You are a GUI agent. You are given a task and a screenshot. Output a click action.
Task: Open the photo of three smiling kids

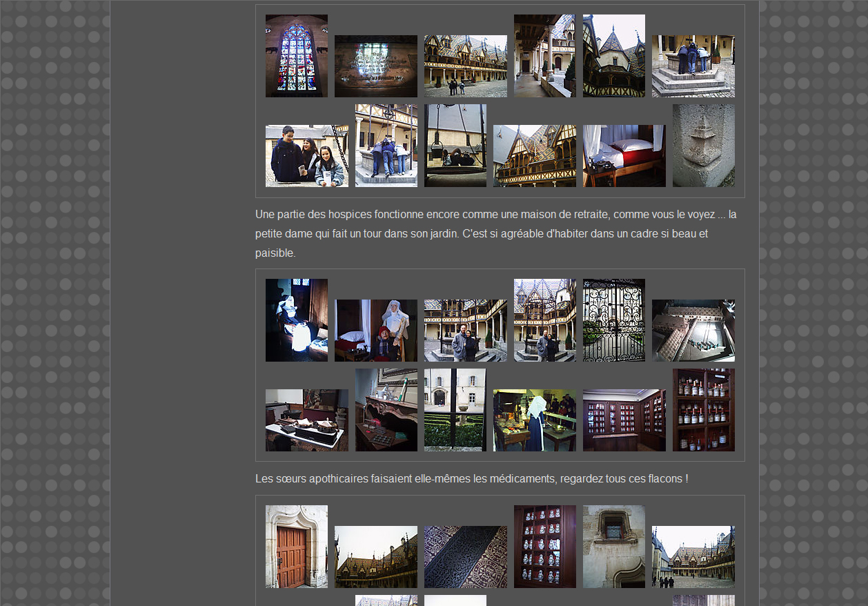(306, 156)
